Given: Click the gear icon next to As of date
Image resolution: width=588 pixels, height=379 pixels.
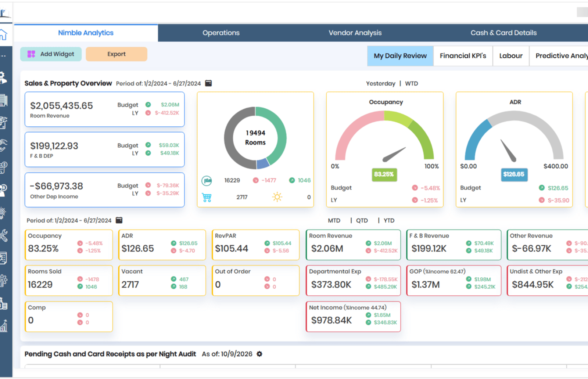Looking at the screenshot, I should pos(259,354).
